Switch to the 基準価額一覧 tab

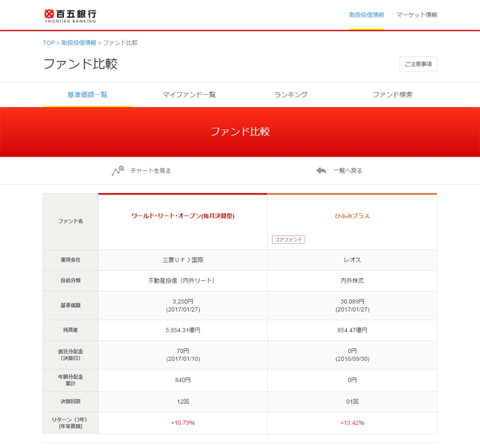point(87,95)
